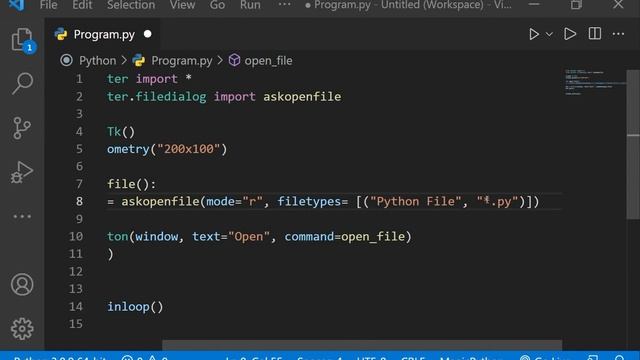Open the Edit menu
Image resolution: width=640 pixels, height=360 pixels.
pos(82,5)
